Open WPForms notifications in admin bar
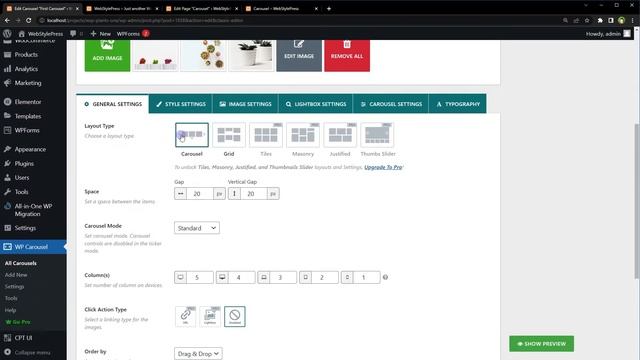 point(133,34)
